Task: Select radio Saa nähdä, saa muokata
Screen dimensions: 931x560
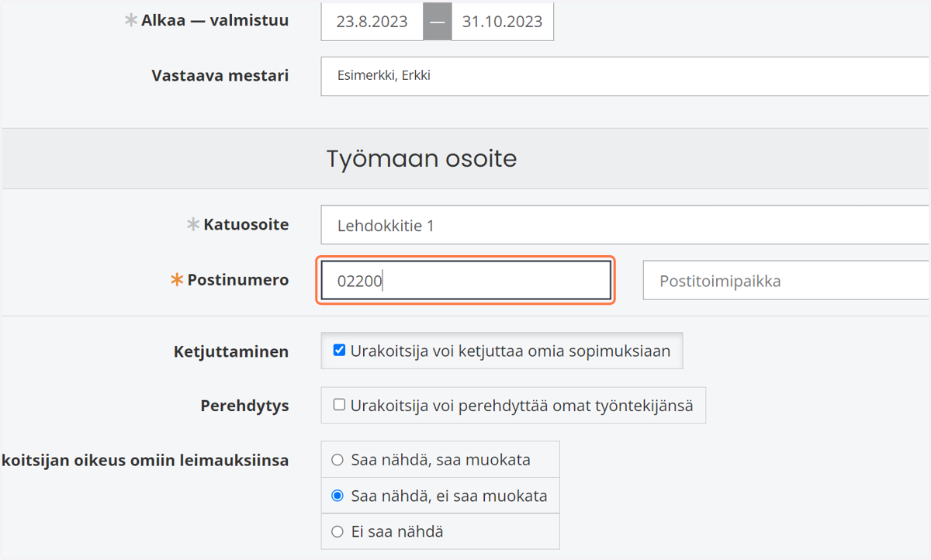Action: pyautogui.click(x=337, y=460)
